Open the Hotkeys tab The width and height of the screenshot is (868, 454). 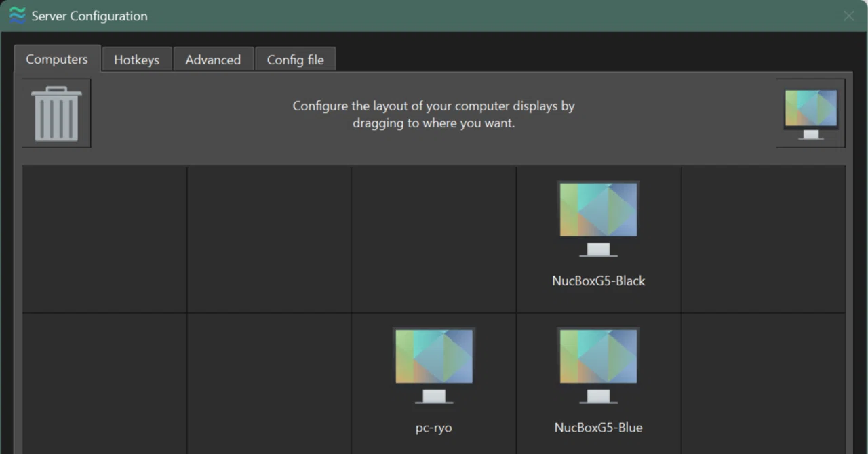[x=137, y=60]
